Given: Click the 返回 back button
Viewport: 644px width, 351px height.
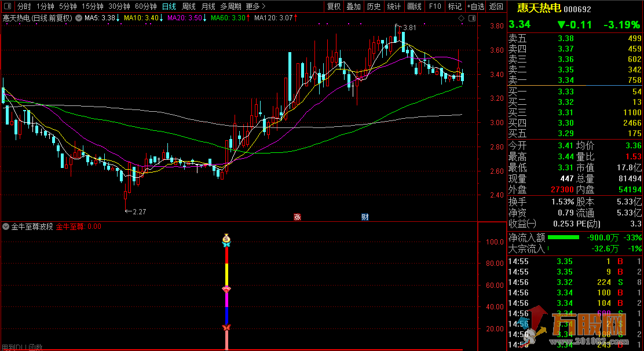Looking at the screenshot, I should coord(496,7).
